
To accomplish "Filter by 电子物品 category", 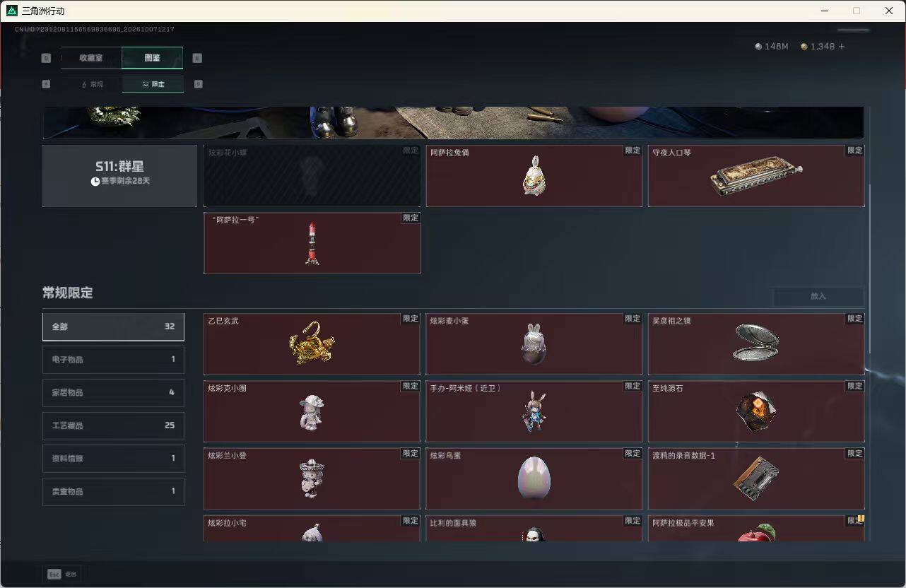I will pyautogui.click(x=113, y=359).
